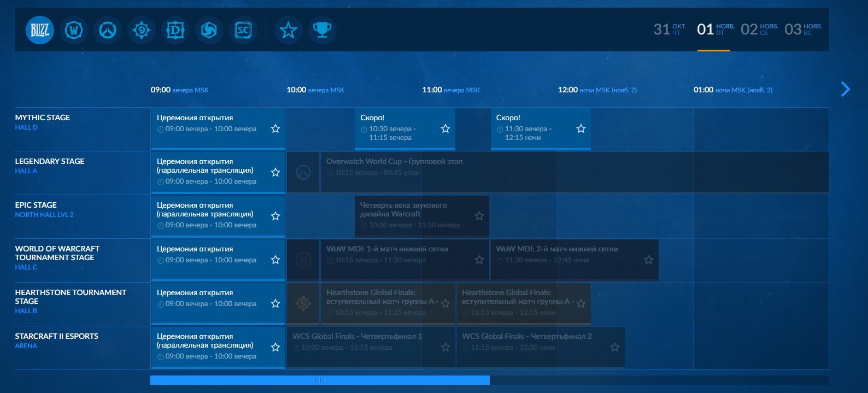Click Hearthstone logo beside Global Finals

[x=303, y=303]
